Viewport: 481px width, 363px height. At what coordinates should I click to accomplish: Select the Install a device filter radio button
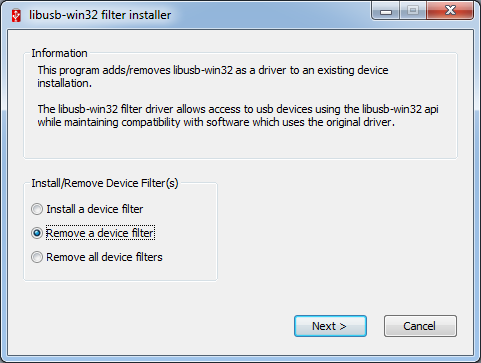pos(37,209)
